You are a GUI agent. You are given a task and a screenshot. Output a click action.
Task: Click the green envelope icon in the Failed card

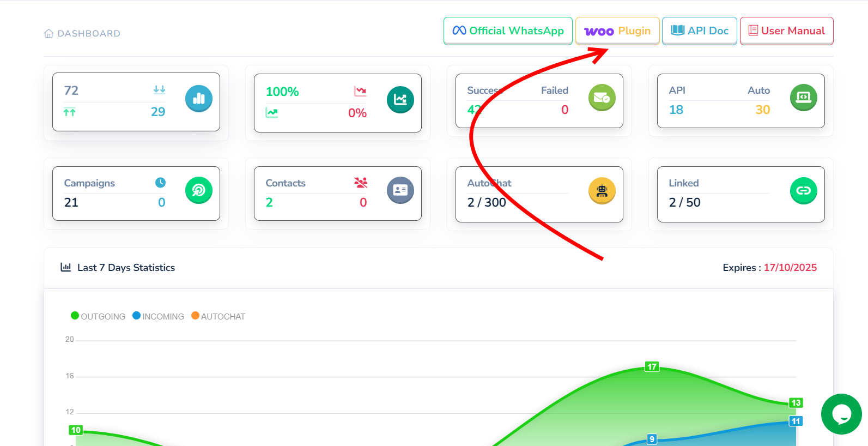602,98
